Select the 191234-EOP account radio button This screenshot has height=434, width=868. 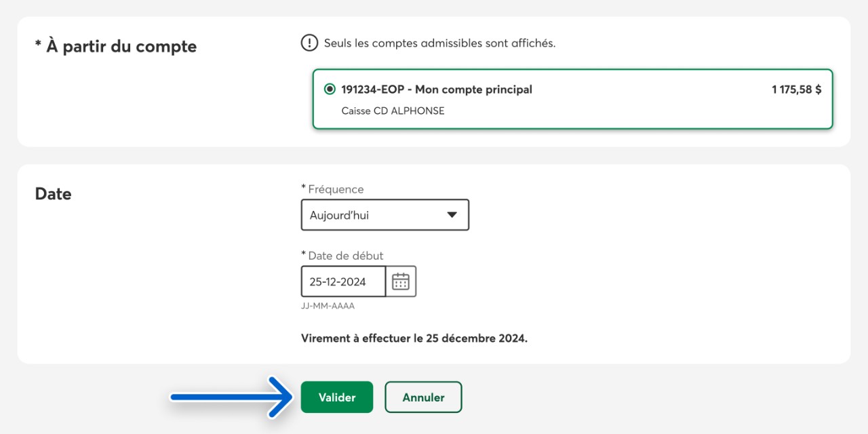[330, 90]
